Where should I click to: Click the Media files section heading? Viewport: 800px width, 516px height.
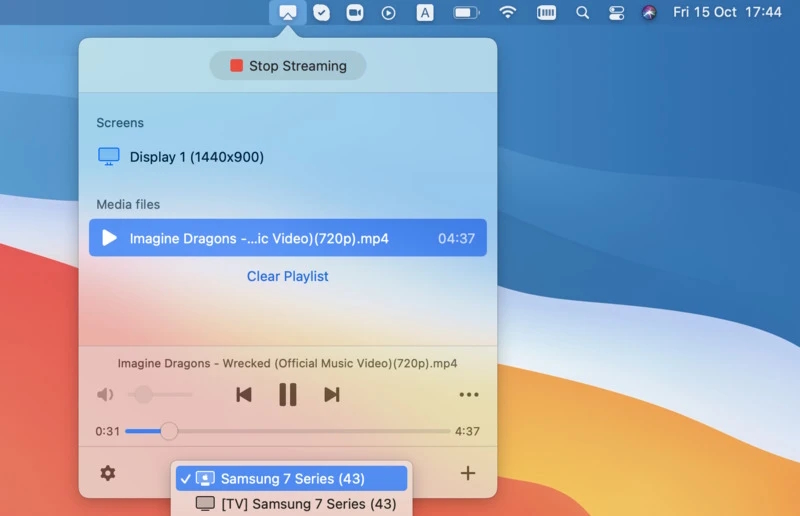(128, 205)
